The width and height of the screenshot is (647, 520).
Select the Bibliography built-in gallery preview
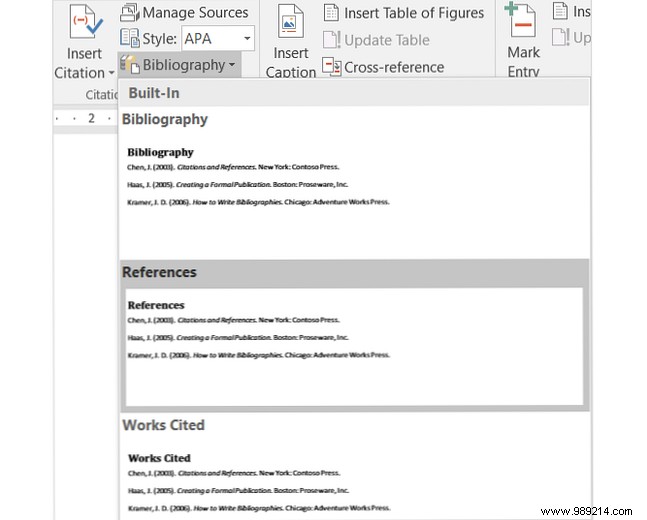coord(354,194)
